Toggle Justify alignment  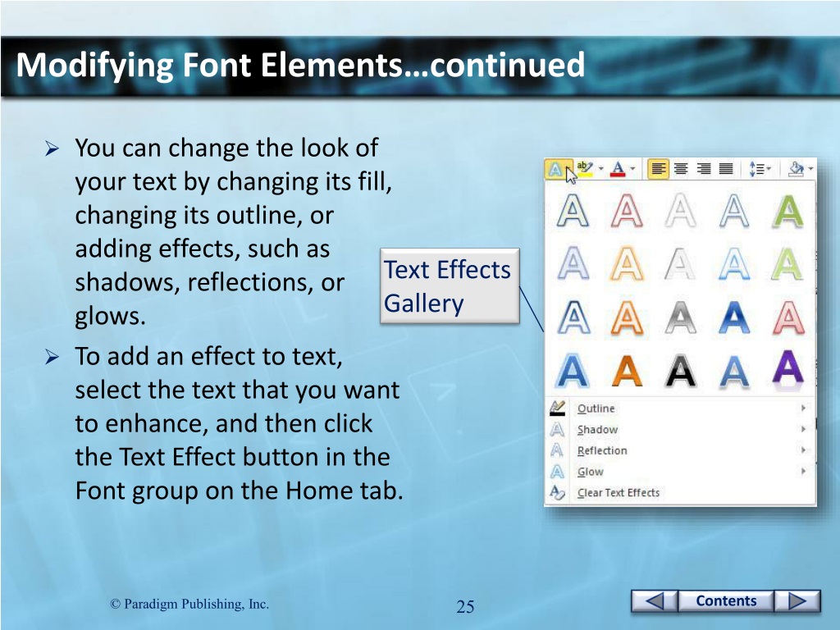point(726,169)
